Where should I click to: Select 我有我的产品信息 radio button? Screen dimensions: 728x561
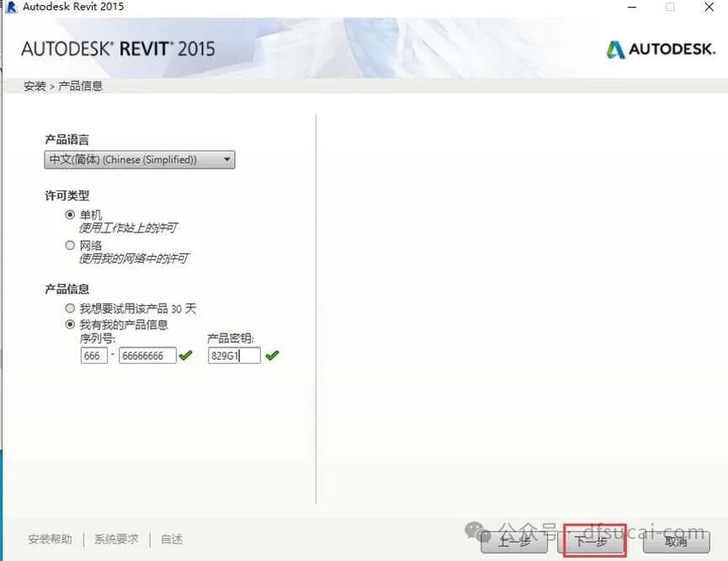pyautogui.click(x=70, y=324)
